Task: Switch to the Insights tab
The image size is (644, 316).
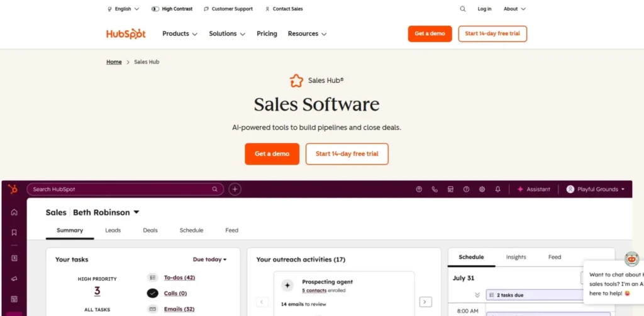Action: coord(516,257)
